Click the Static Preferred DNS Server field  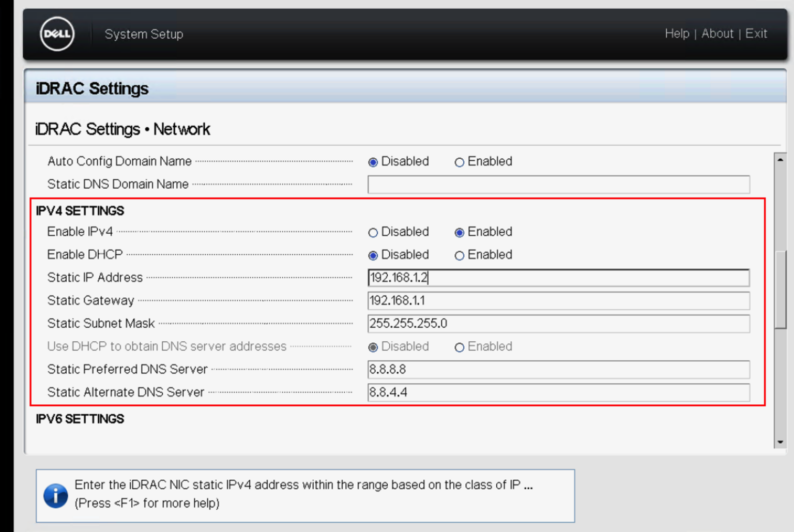(558, 370)
